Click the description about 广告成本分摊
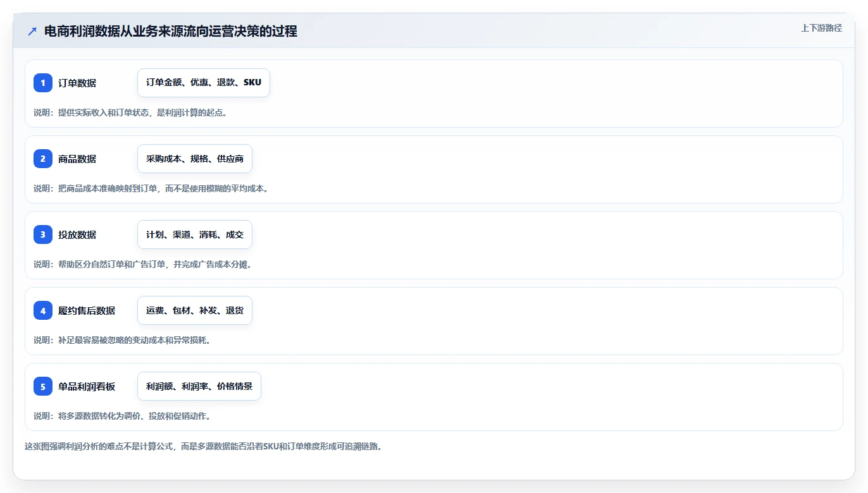 pos(143,264)
